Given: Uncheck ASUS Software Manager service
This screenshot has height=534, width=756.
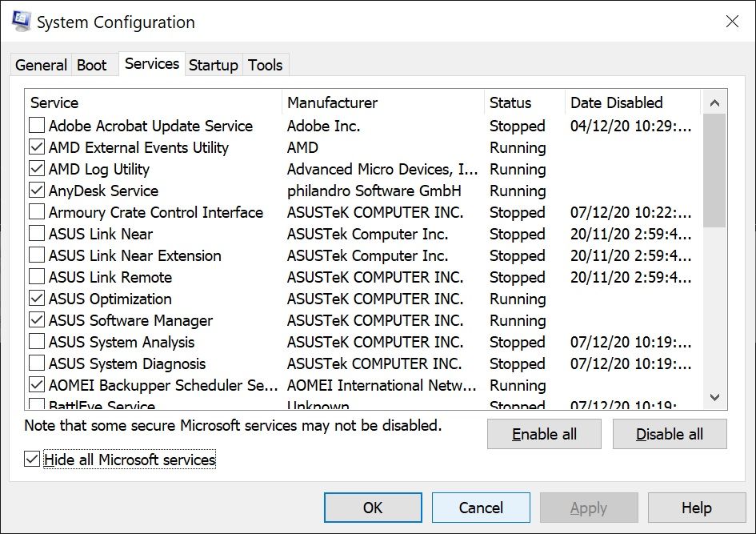Looking at the screenshot, I should (37, 320).
